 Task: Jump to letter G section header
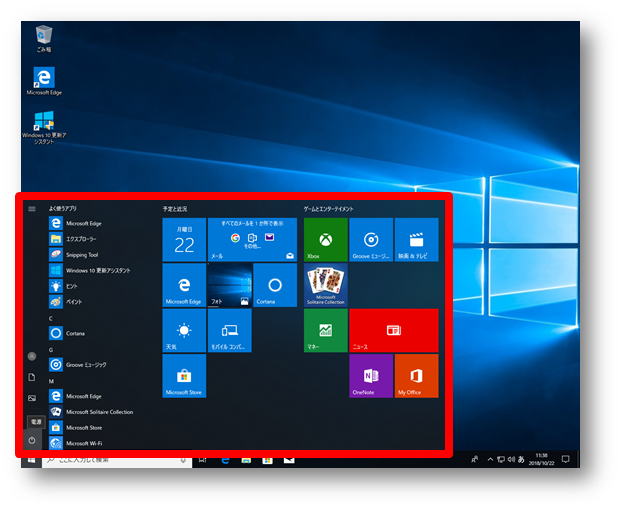[x=51, y=350]
